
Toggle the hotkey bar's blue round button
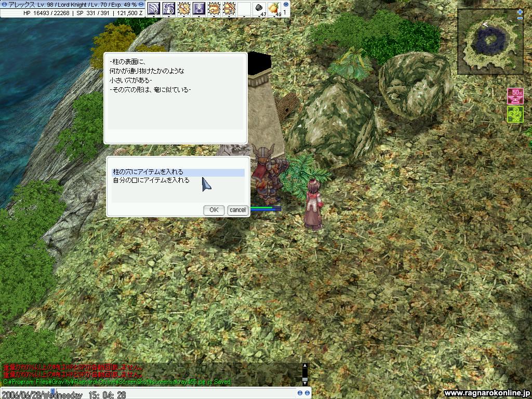[286, 5]
